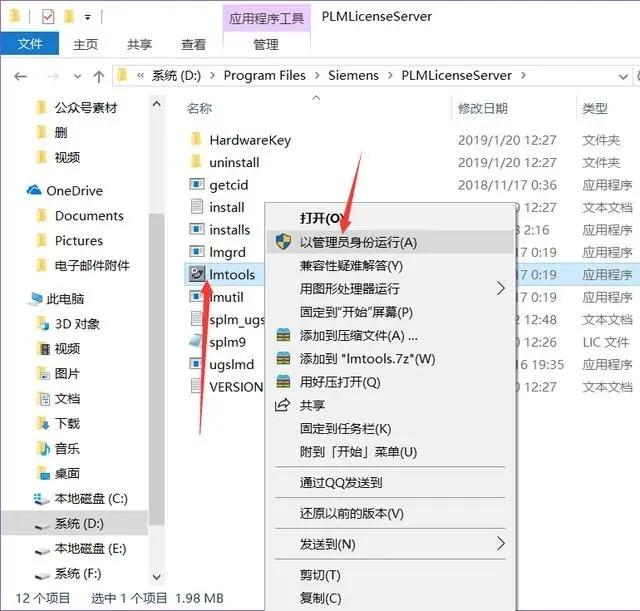Viewport: 640px width, 611px height.
Task: Select 还原以前的版本(V) menu entry
Action: click(390, 513)
